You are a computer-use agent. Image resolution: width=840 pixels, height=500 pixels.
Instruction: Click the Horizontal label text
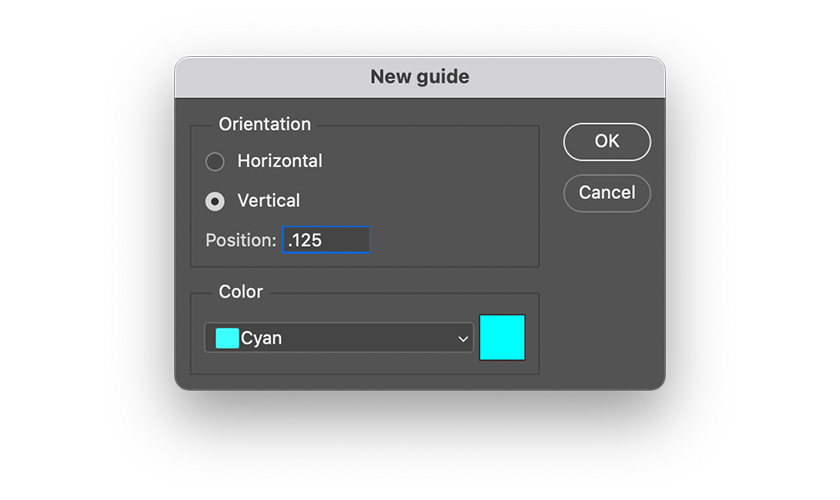click(279, 161)
